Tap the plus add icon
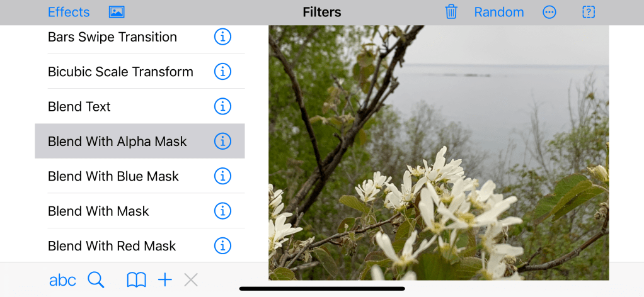Viewport: 644px width, 297px height. click(x=164, y=281)
